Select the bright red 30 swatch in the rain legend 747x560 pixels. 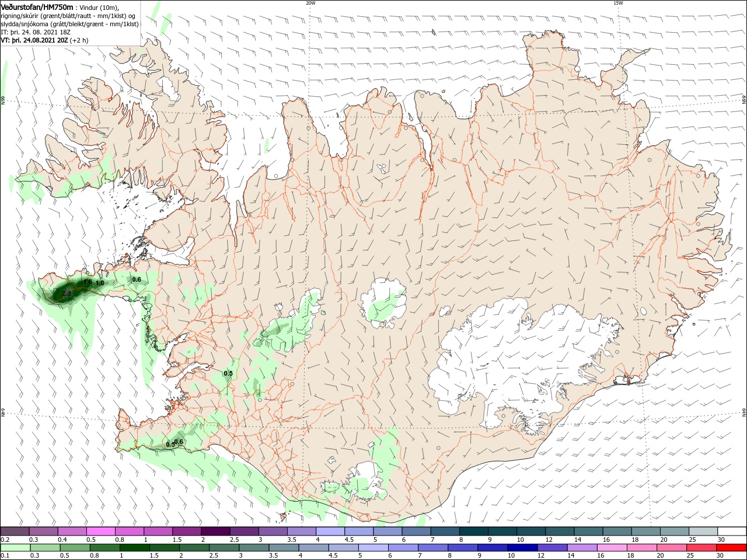[x=732, y=548]
